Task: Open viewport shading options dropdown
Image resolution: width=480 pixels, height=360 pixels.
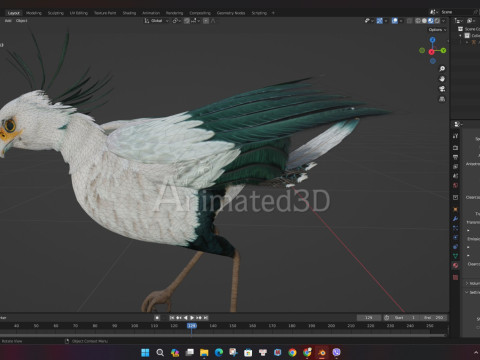Action: click(x=443, y=21)
